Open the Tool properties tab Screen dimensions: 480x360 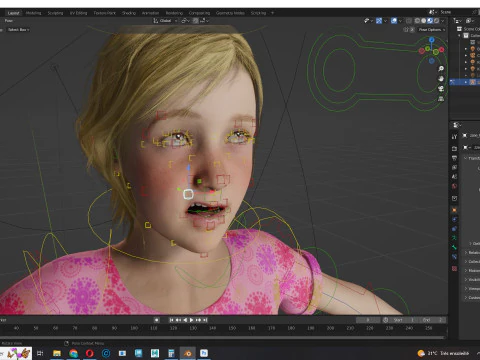pyautogui.click(x=454, y=137)
